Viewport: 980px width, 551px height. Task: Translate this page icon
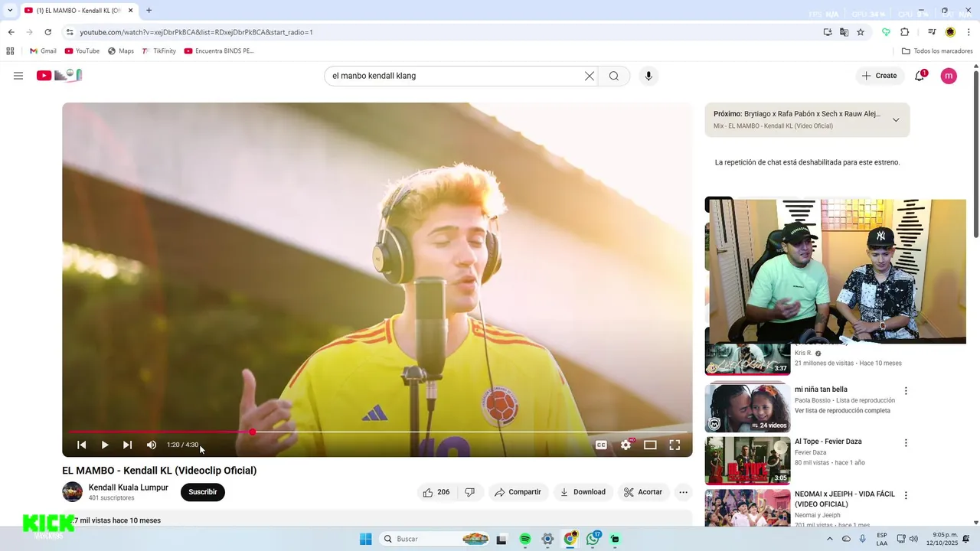pos(844,32)
